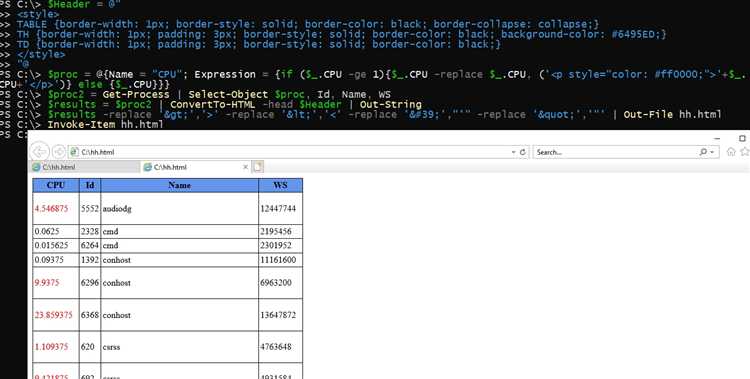Select the red CPU value 23.859375

[54, 315]
